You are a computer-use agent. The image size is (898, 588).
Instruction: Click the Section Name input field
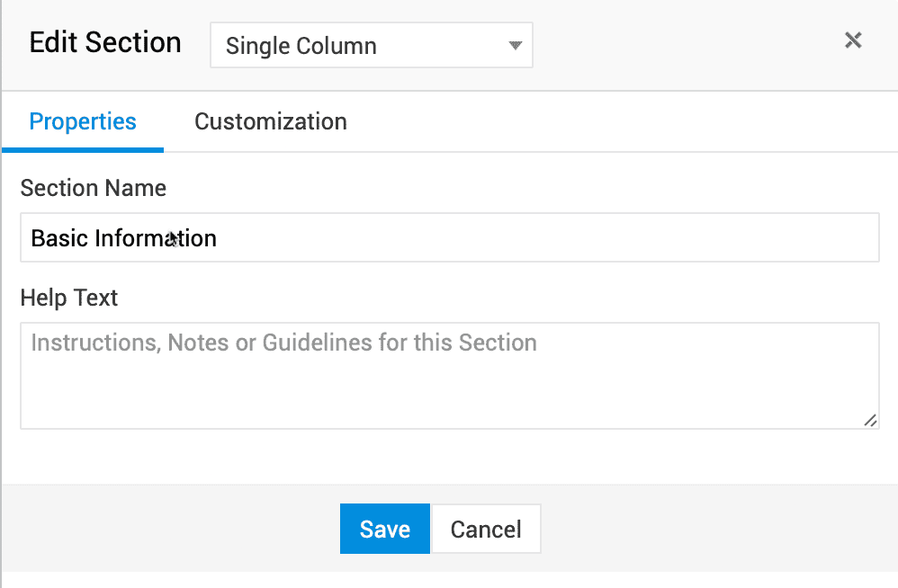tap(450, 238)
